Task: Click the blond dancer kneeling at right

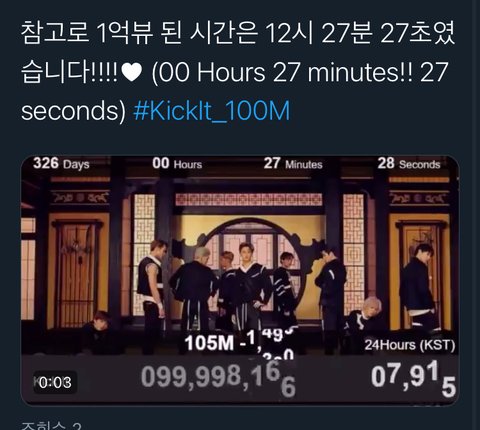Action: tap(365, 320)
